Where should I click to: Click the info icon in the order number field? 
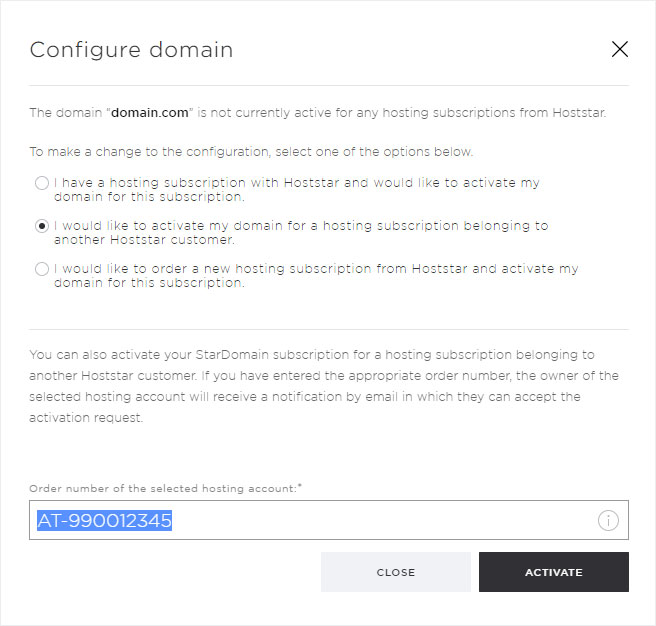608,520
